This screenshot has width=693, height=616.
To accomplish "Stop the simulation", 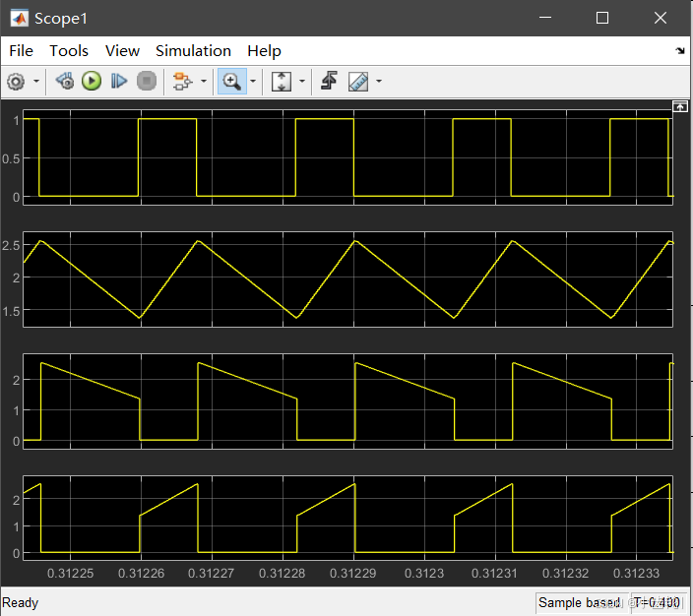I will [147, 82].
